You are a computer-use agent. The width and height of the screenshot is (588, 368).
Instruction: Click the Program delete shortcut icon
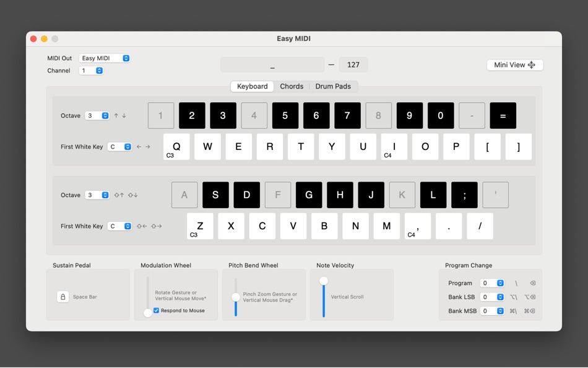point(533,283)
